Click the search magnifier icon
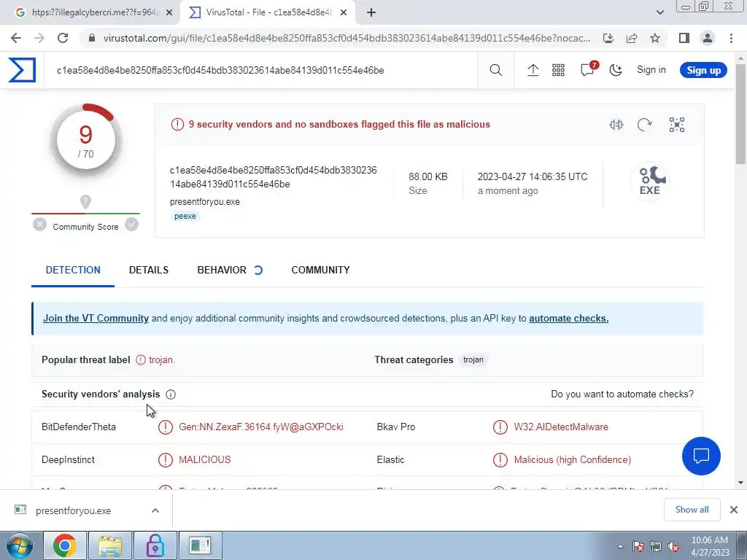 (x=495, y=71)
